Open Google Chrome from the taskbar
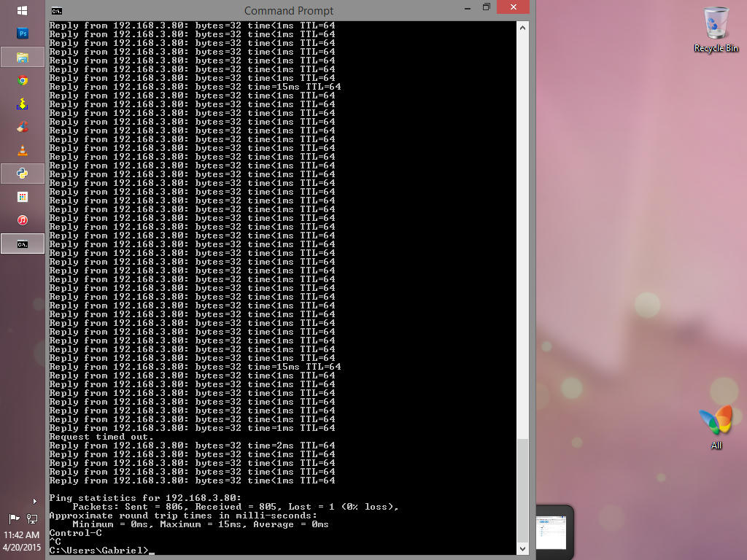Screen dimensions: 747x560 pyautogui.click(x=23, y=80)
